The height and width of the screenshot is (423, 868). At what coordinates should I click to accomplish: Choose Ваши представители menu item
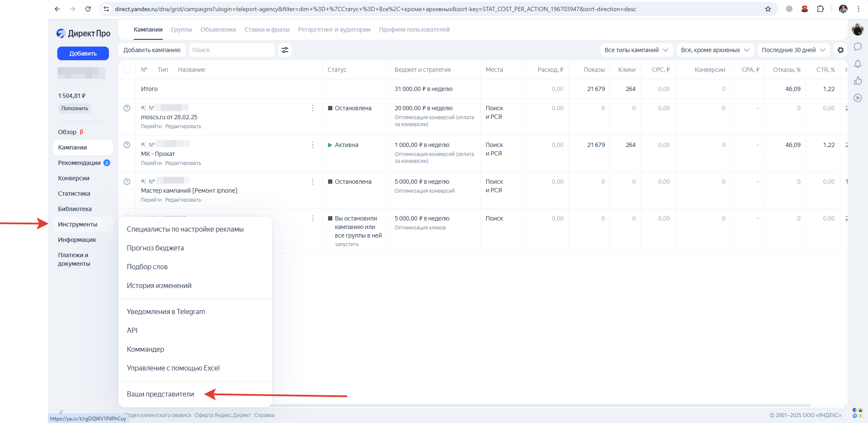[195, 394]
